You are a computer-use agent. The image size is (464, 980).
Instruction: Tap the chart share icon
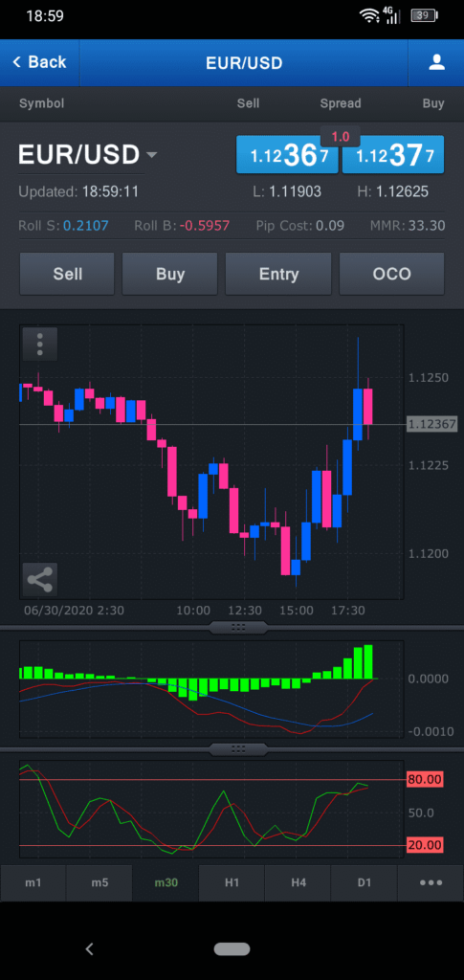coord(40,579)
